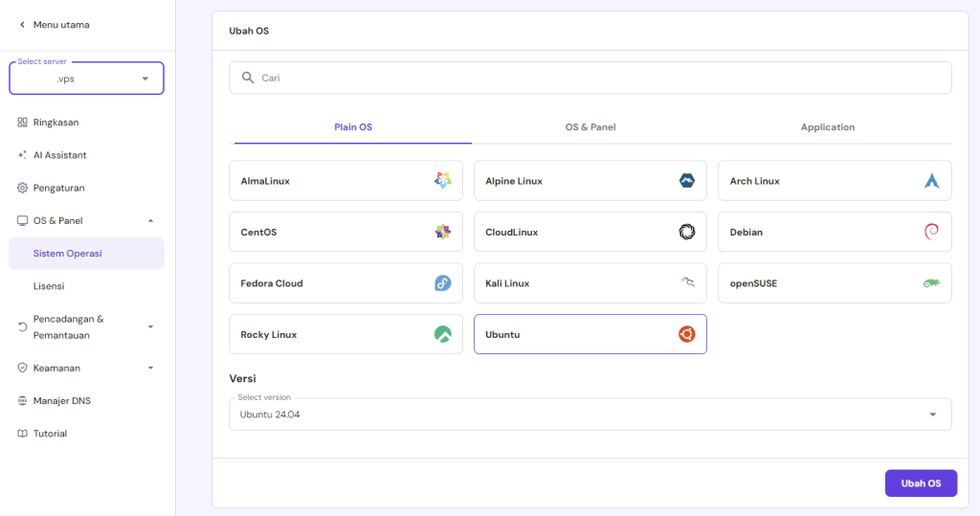
Task: Switch to the Application tab
Action: point(827,127)
